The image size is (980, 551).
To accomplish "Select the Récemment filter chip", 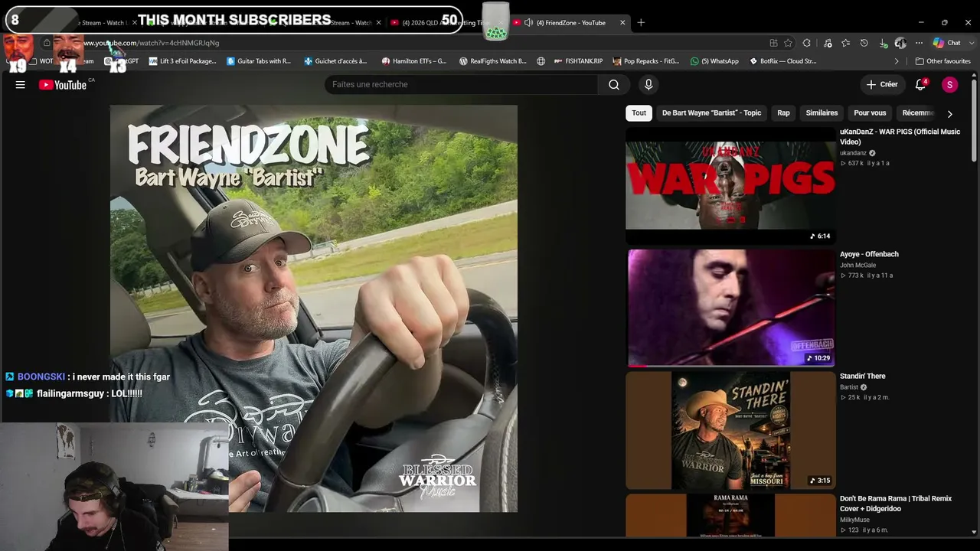I will [x=918, y=113].
